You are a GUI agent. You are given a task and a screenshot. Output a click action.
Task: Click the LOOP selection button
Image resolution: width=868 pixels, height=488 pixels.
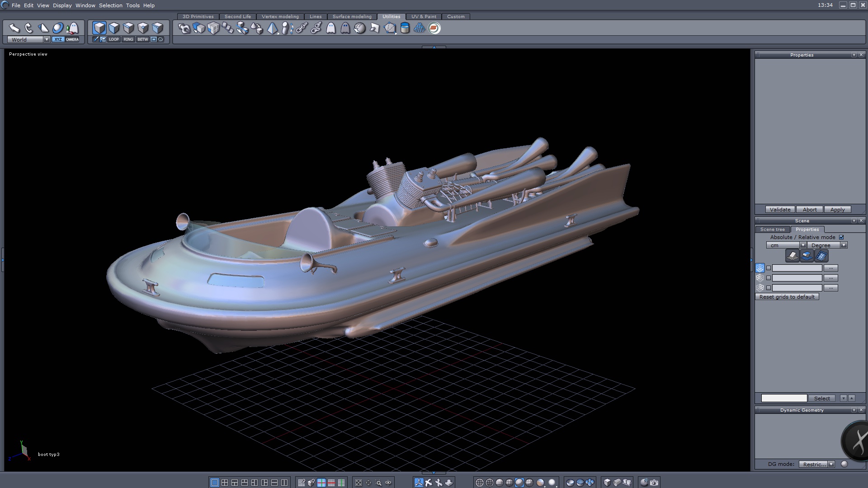click(113, 39)
